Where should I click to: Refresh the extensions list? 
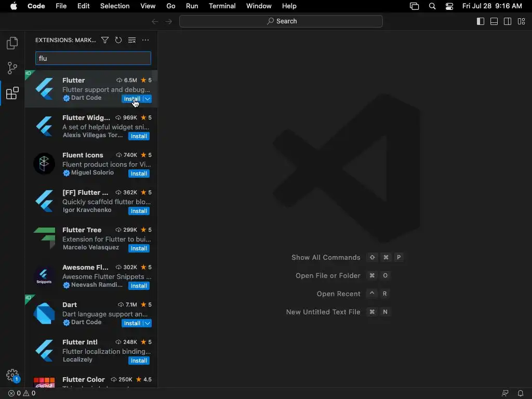coord(118,40)
